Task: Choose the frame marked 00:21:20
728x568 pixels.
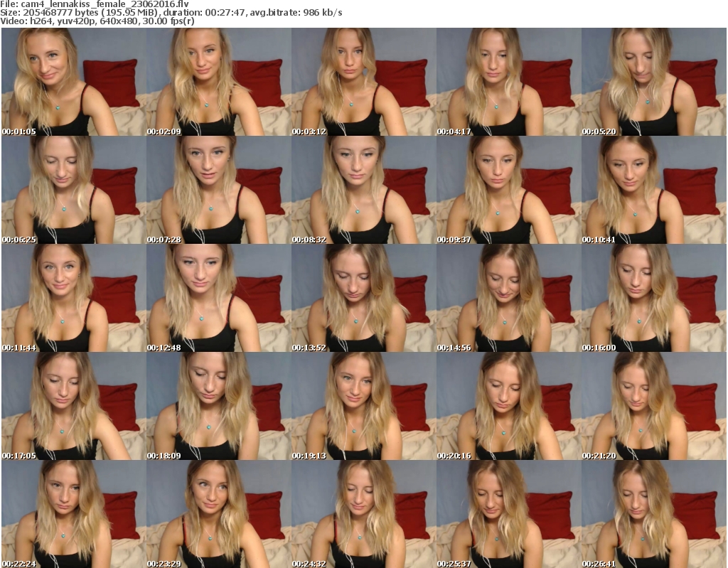Action: click(x=654, y=407)
